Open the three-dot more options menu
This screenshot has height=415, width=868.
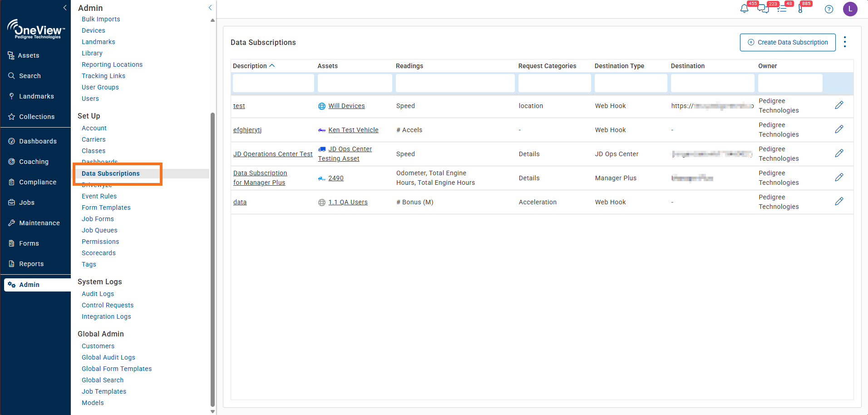(845, 42)
